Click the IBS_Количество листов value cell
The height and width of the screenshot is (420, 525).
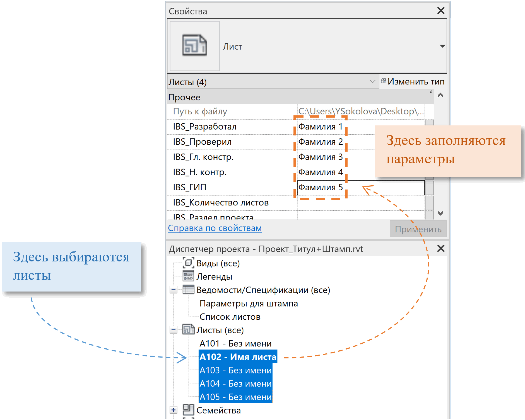(361, 203)
